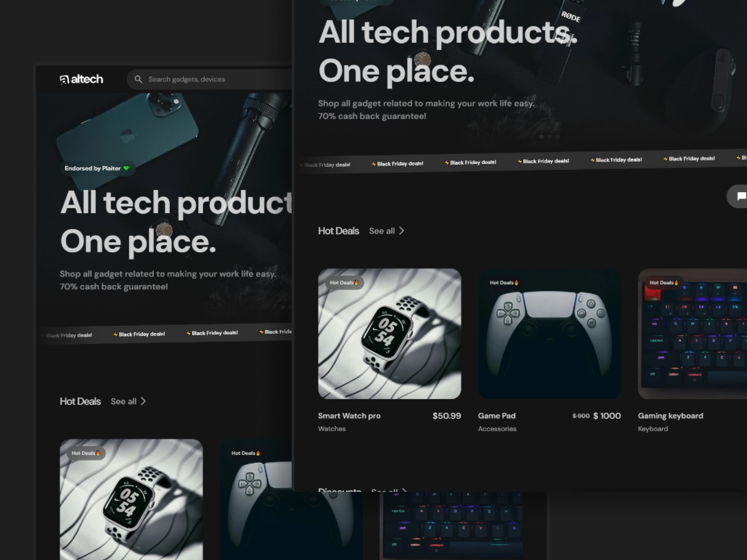This screenshot has height=560, width=747.
Task: Select the second hero carousel dot
Action: coord(549,138)
